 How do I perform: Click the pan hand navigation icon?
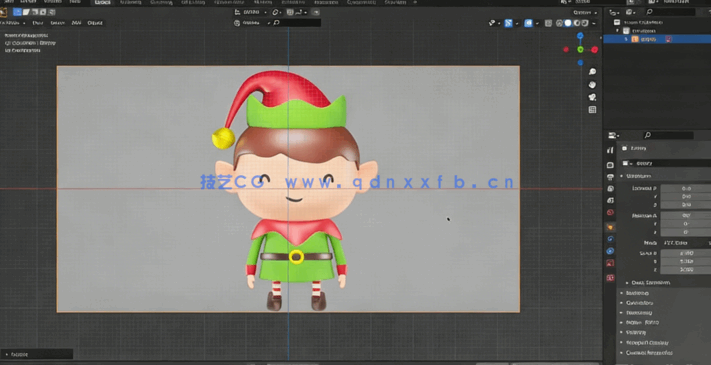(592, 84)
